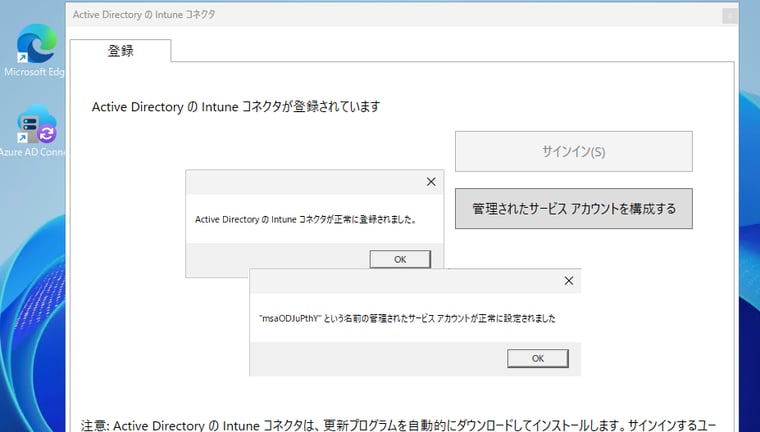This screenshot has width=760, height=432.
Task: Close the Intune connector main window
Action: click(730, 16)
